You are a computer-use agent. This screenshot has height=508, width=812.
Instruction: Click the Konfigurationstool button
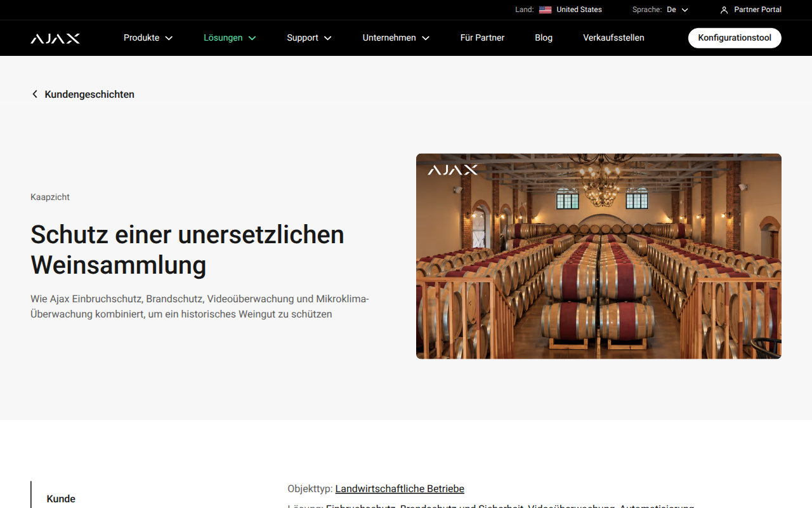735,38
